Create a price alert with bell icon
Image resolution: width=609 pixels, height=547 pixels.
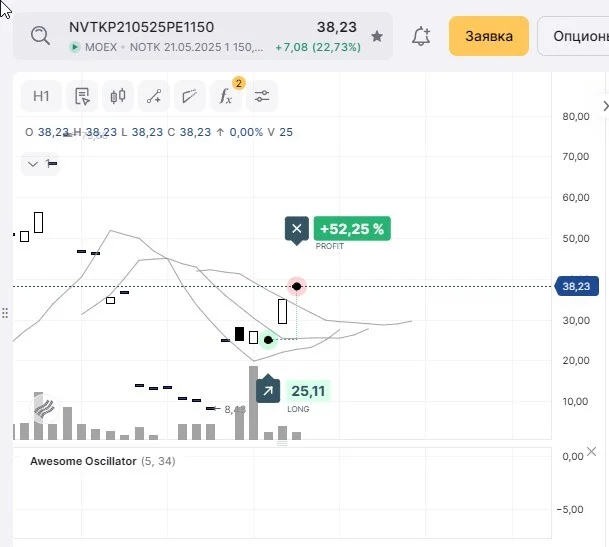click(x=421, y=36)
